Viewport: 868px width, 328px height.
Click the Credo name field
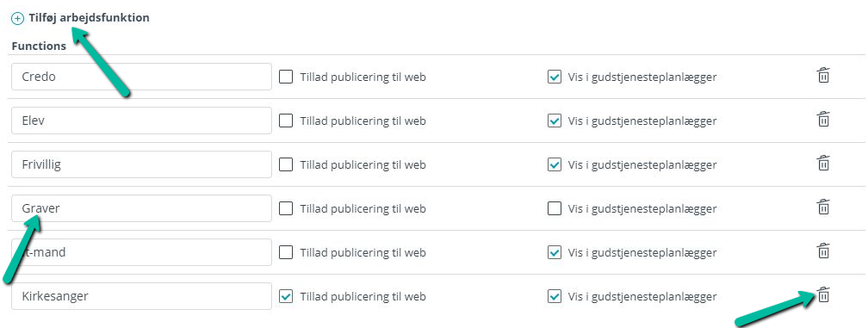point(142,77)
